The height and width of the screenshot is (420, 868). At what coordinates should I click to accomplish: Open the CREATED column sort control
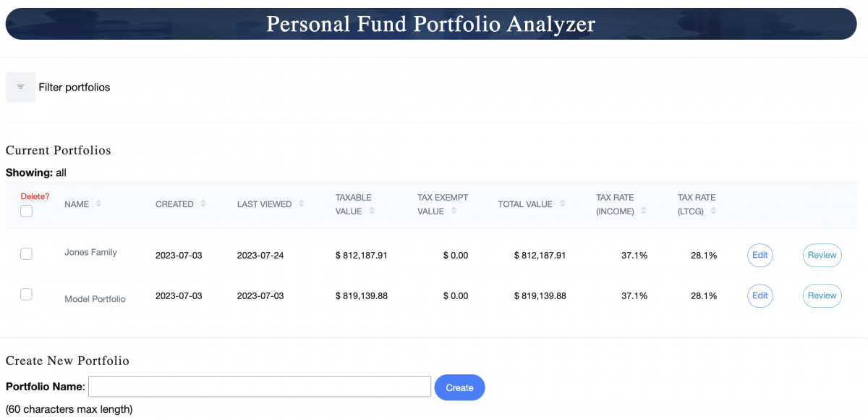coord(205,203)
